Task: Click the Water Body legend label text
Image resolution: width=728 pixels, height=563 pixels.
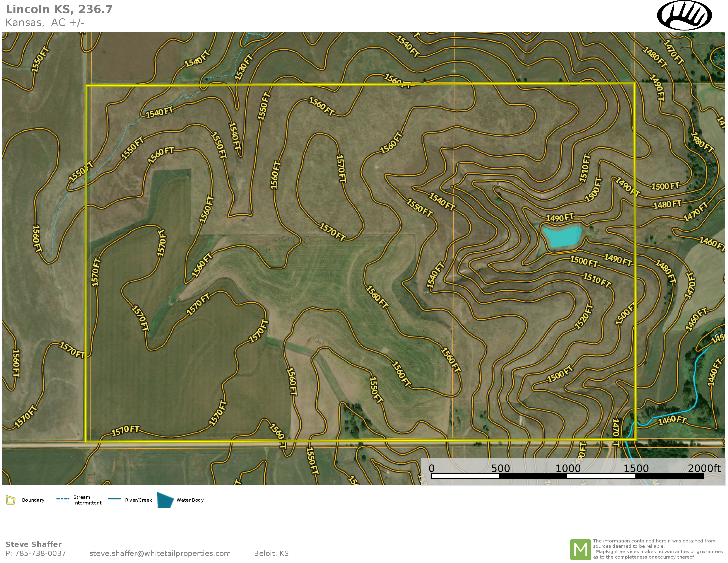Action: (190, 500)
